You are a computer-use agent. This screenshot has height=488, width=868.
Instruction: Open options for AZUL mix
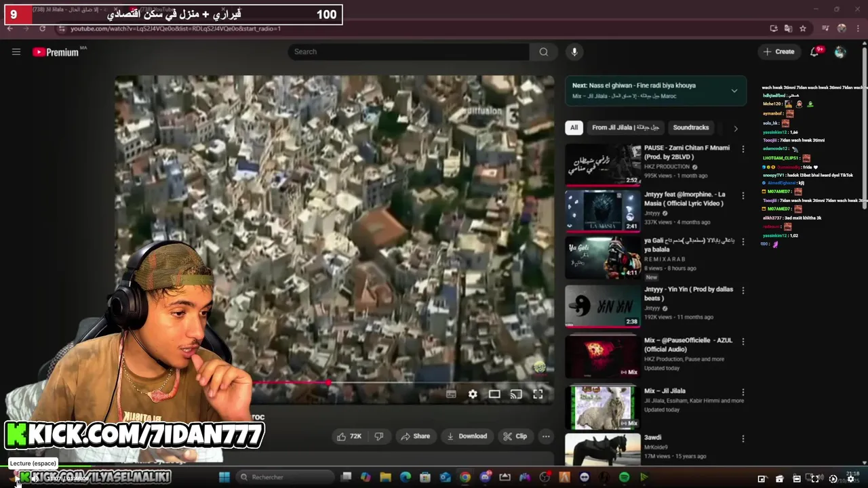[743, 342]
